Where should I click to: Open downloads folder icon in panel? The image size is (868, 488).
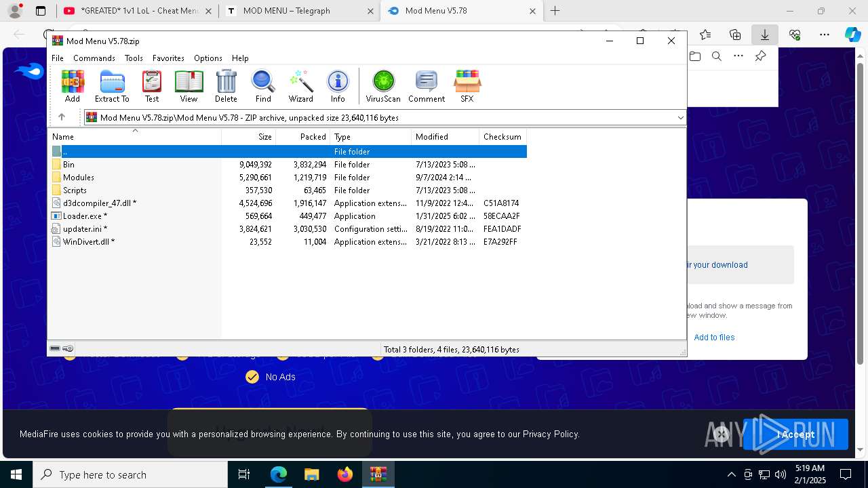pyautogui.click(x=695, y=56)
